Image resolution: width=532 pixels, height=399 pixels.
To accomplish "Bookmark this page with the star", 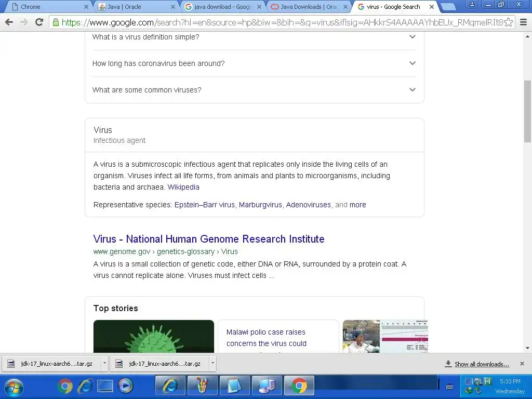I will point(508,22).
